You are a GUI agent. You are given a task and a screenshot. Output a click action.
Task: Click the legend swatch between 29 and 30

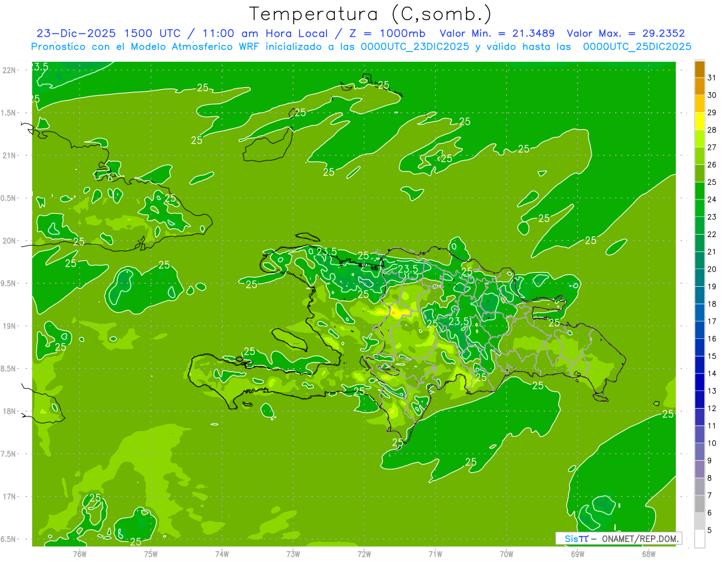coord(699,104)
